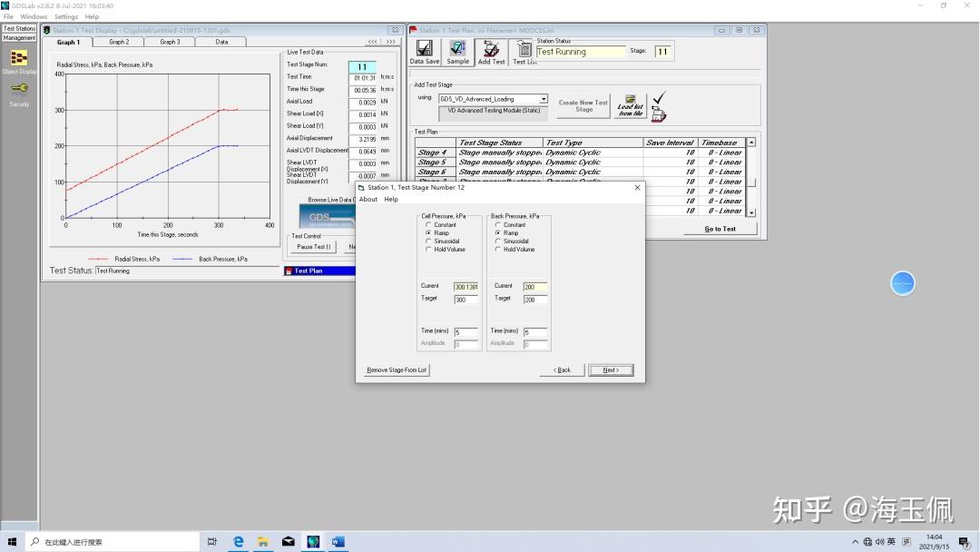The image size is (980, 552).
Task: Click the Add Test toolbar icon
Action: pyautogui.click(x=491, y=51)
